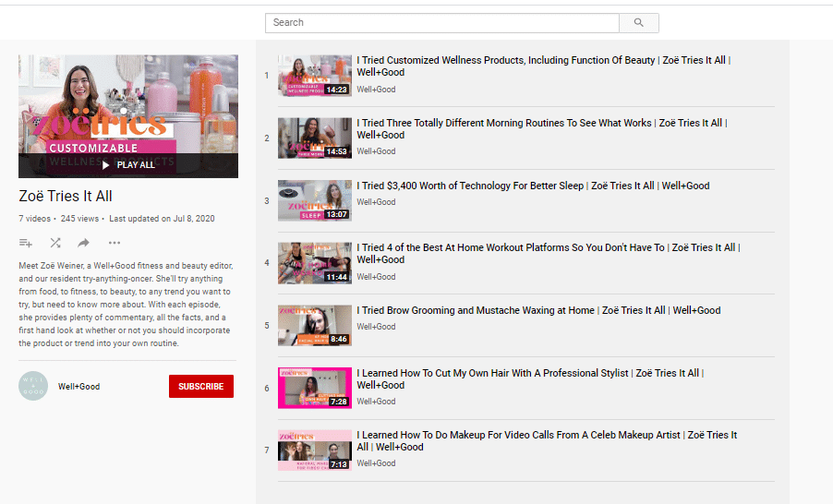Click Well+Good channel under the makeup video calls video
Screen dimensions: 833x504
point(376,463)
